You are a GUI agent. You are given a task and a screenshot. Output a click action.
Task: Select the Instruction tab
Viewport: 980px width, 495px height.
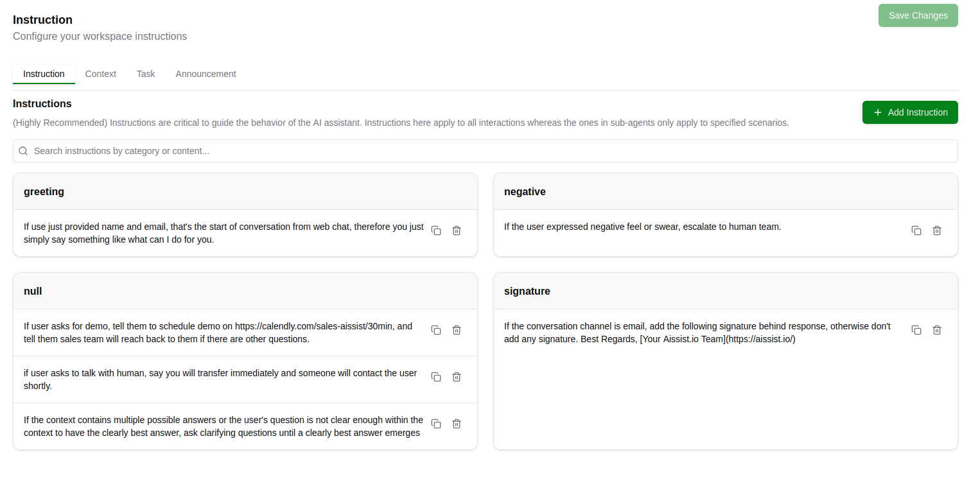pos(44,74)
